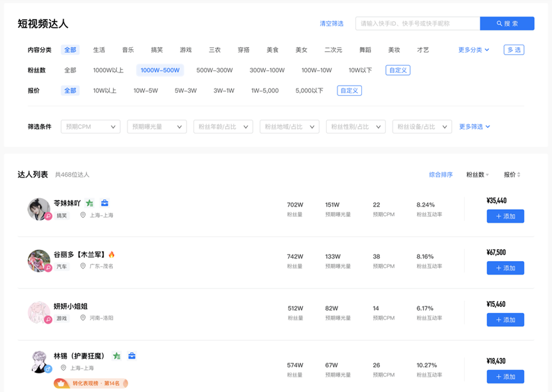The width and height of the screenshot is (552, 392).
Task: Click location pin icon for 河南-洛阳
Action: [x=83, y=318]
